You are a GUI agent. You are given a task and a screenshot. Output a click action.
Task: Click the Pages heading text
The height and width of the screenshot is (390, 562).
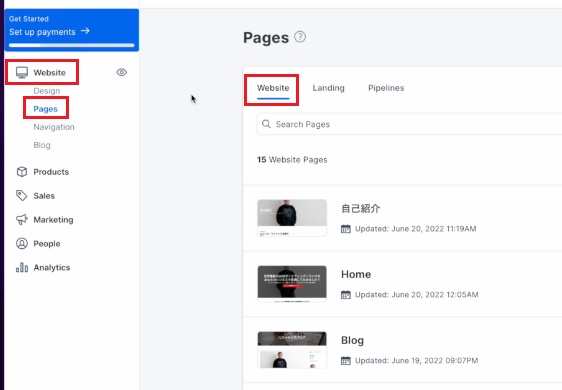click(x=266, y=38)
